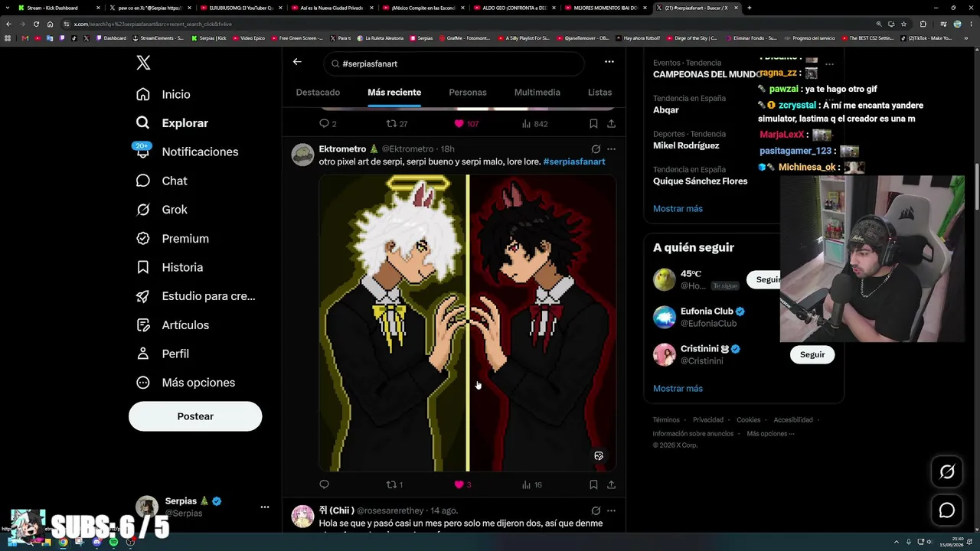Viewport: 980px width, 551px height.
Task: Click the Postear button
Action: pos(195,416)
